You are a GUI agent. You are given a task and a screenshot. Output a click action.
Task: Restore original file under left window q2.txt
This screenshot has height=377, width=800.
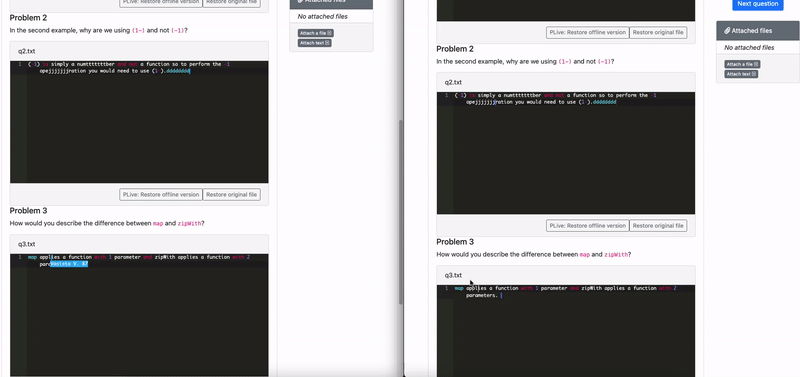pos(232,194)
